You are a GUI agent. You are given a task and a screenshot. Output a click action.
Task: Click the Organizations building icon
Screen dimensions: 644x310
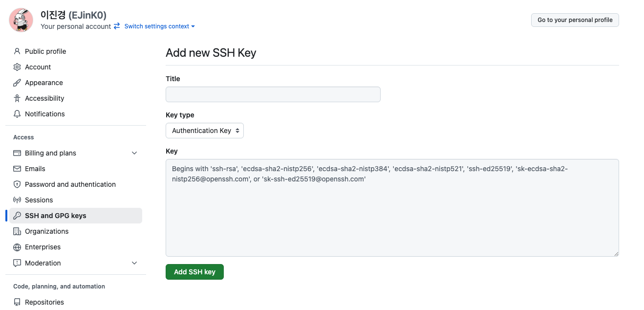point(17,231)
